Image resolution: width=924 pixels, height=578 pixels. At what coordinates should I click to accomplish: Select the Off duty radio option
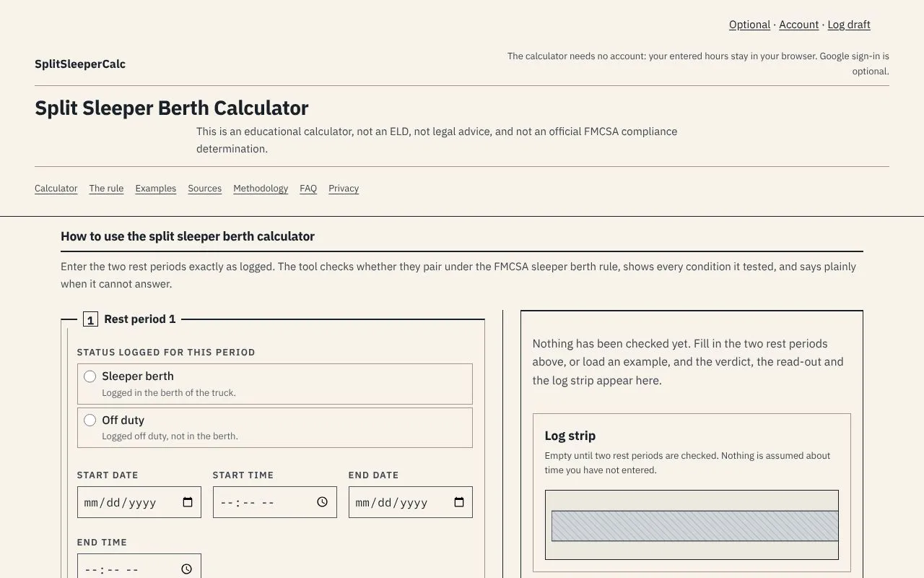tap(90, 420)
